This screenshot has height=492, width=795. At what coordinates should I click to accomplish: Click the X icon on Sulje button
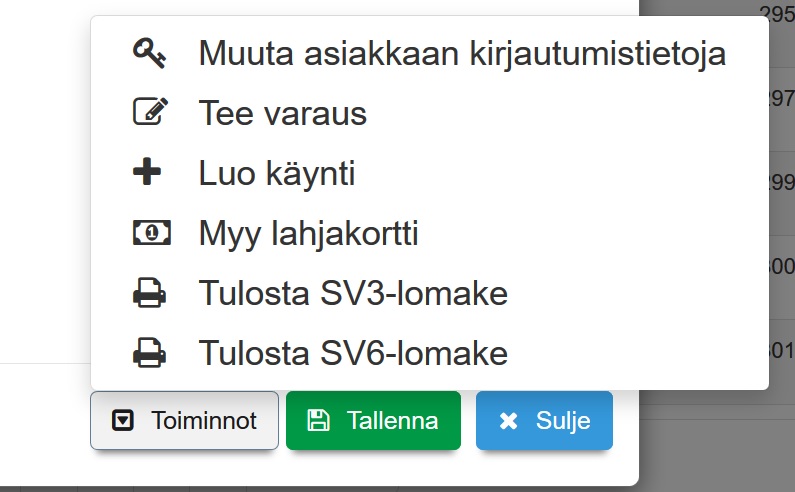click(508, 421)
